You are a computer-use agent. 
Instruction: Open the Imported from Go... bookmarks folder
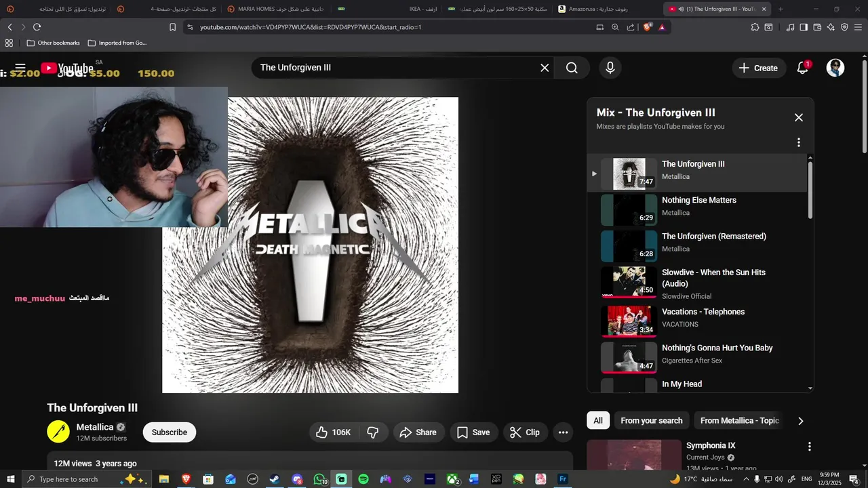click(117, 43)
